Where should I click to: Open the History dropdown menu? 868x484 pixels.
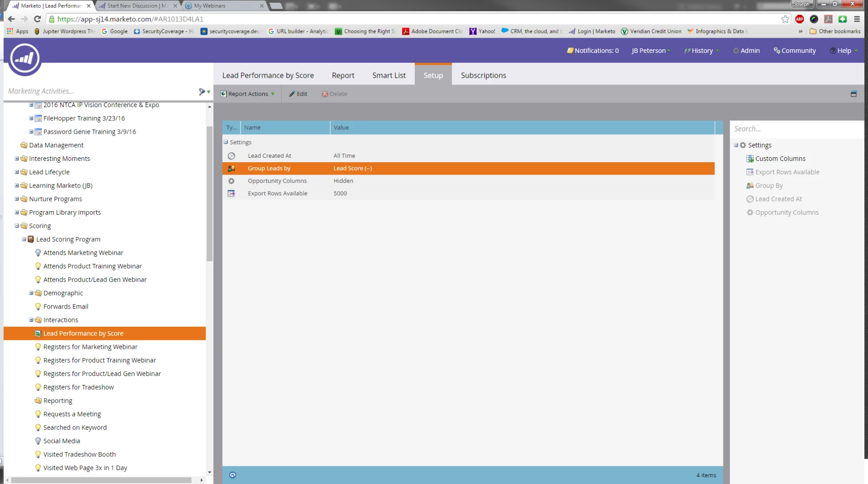(x=701, y=51)
